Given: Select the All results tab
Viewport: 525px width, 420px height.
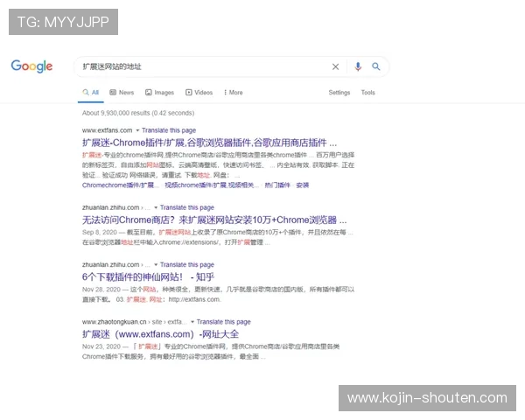Looking at the screenshot, I should point(91,93).
